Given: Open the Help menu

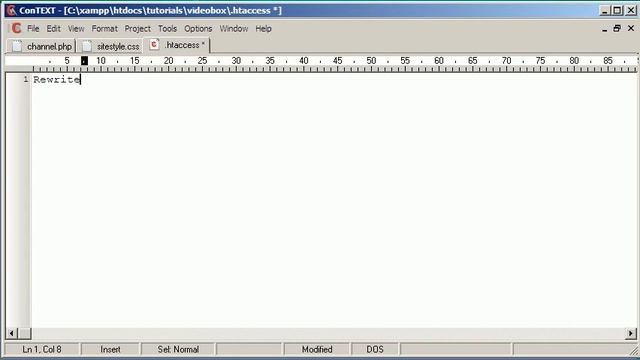Looking at the screenshot, I should click(x=263, y=29).
